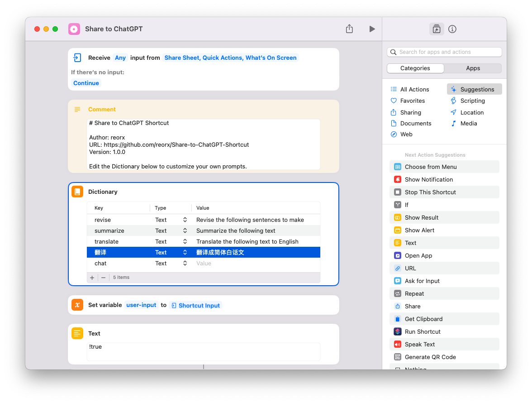Viewport: 532px width, 403px height.
Task: Click the yellow Text action icon
Action: pyautogui.click(x=77, y=333)
